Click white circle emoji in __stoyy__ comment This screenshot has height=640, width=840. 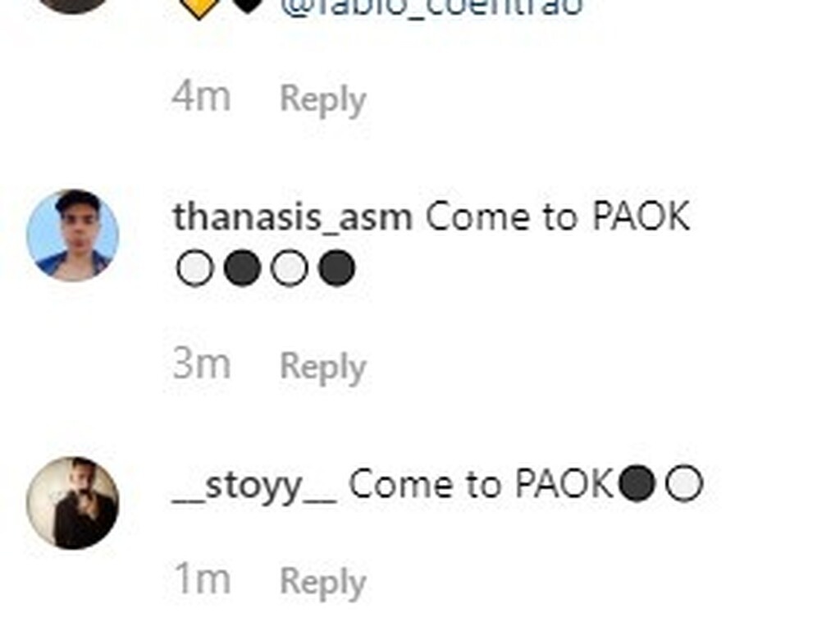click(x=684, y=483)
